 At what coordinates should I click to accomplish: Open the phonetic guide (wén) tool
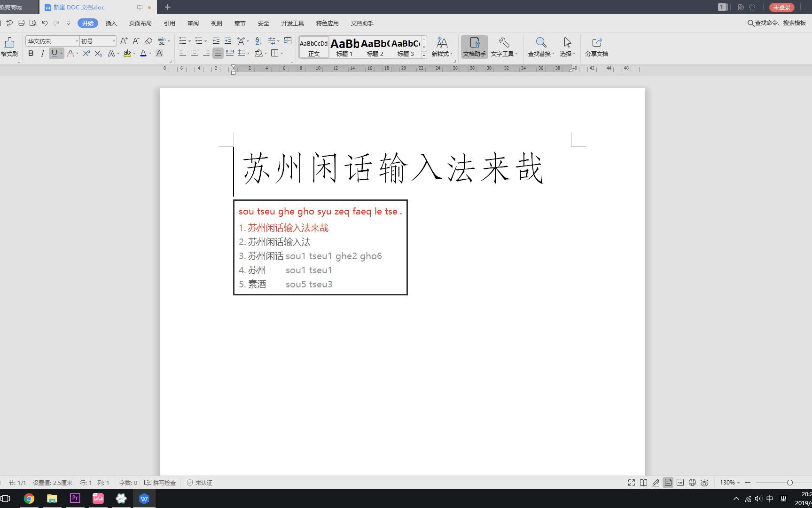click(x=162, y=41)
